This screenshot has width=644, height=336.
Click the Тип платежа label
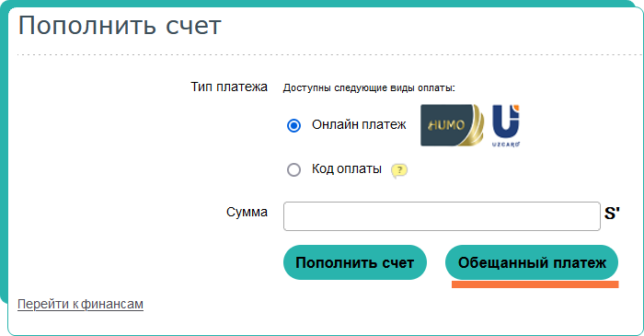click(229, 87)
